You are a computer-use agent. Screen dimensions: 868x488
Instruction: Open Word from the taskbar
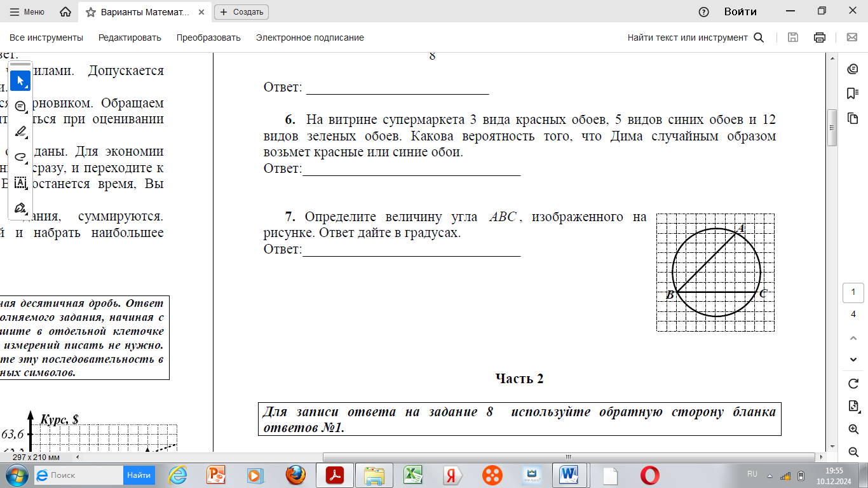(x=569, y=475)
